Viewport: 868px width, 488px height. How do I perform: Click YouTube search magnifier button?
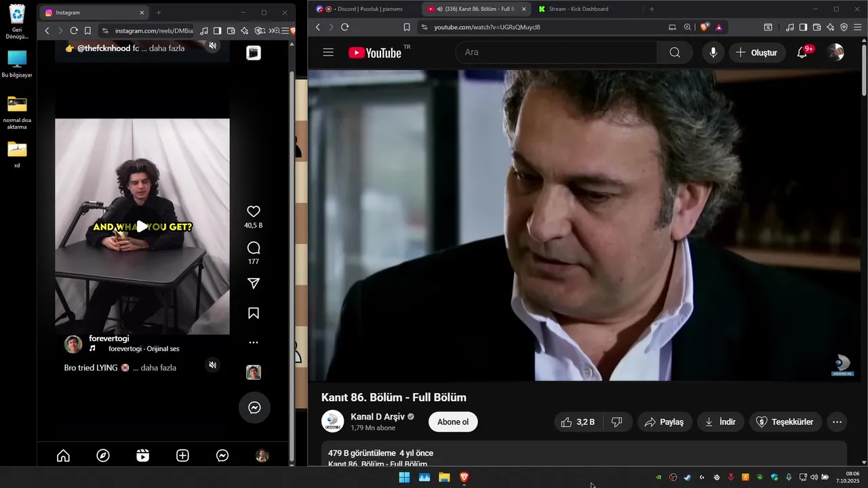(x=675, y=52)
